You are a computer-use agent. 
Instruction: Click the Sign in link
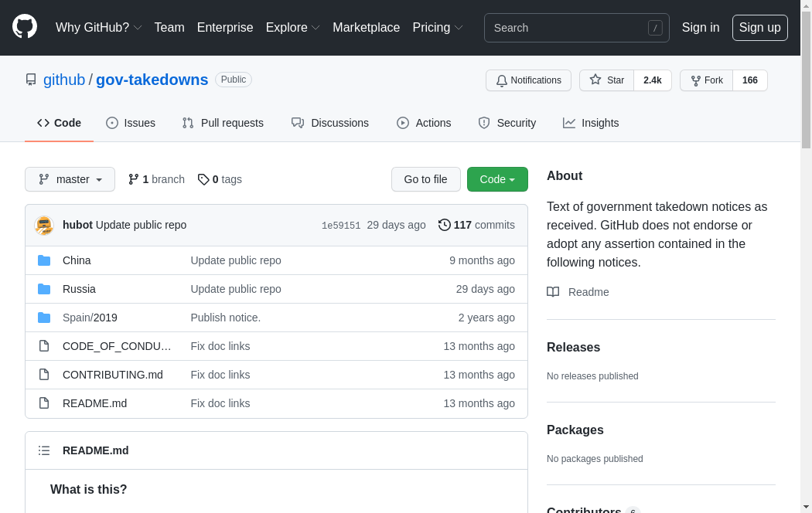pos(700,27)
